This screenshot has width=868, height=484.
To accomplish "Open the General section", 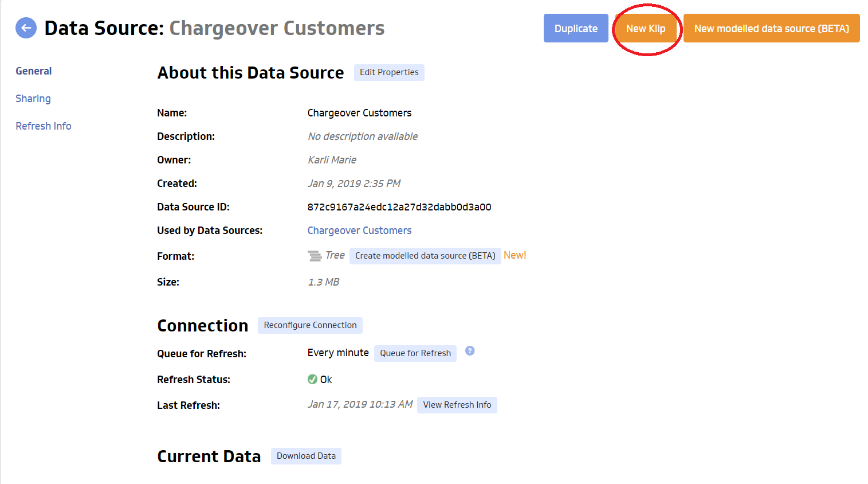I will [34, 71].
